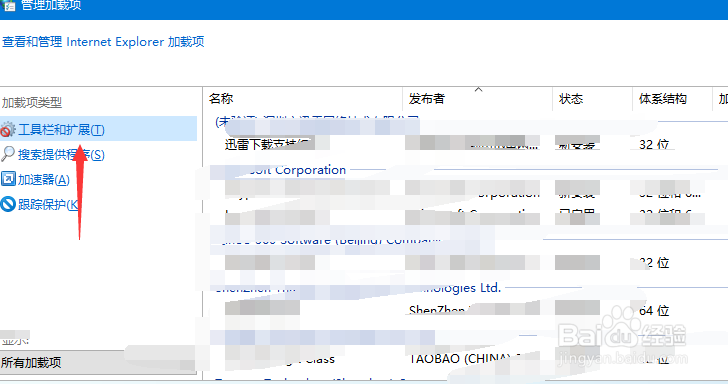Screen dimensions: 728x384
Task: Click the ShenZhen publisher cell
Action: pos(436,310)
